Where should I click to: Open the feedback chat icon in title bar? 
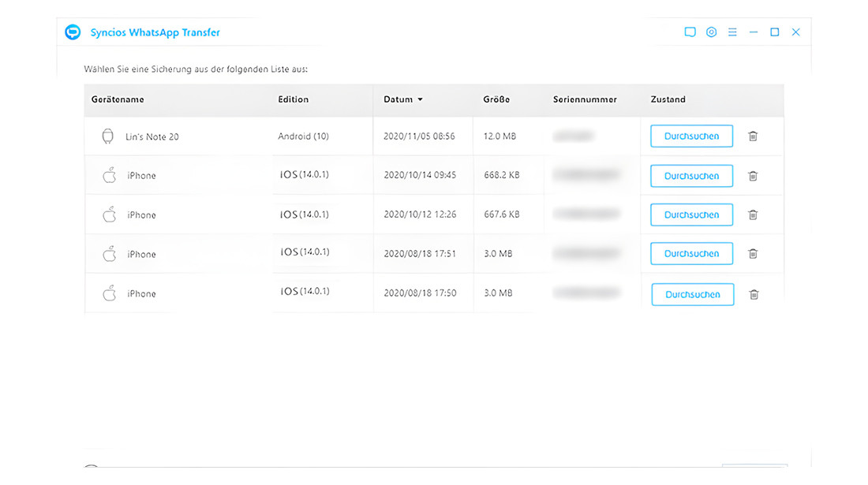click(690, 32)
